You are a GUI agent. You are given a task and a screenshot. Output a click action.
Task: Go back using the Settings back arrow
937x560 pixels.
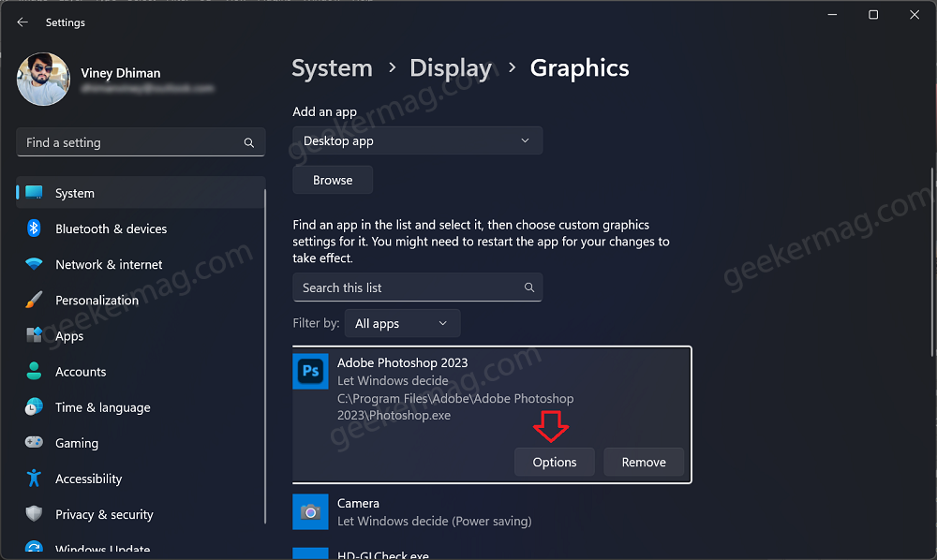pos(22,22)
